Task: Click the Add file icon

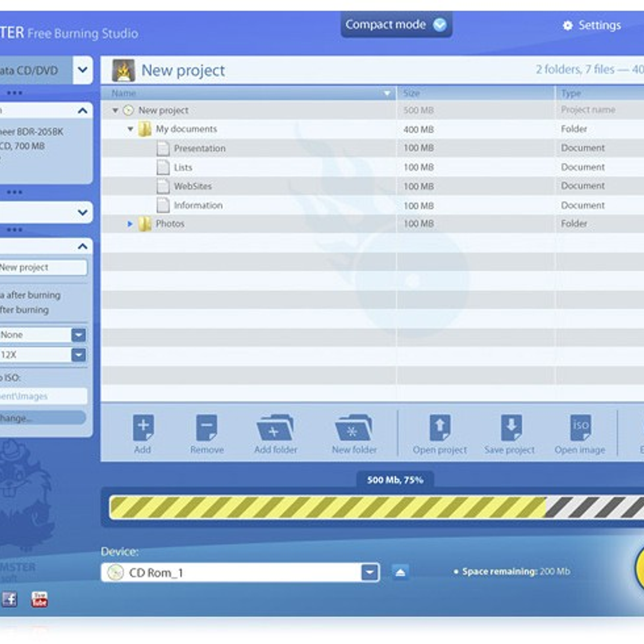Action: (x=143, y=428)
